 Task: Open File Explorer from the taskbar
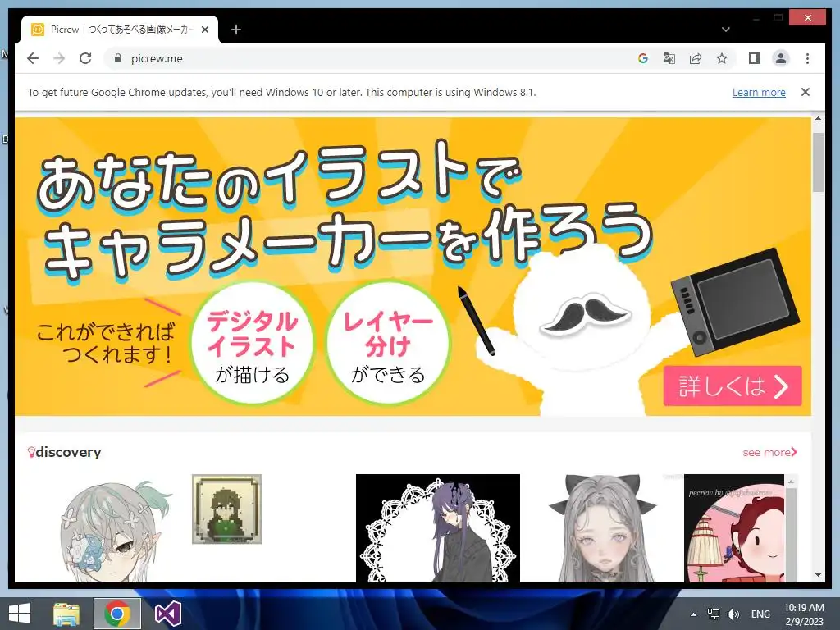pos(66,614)
